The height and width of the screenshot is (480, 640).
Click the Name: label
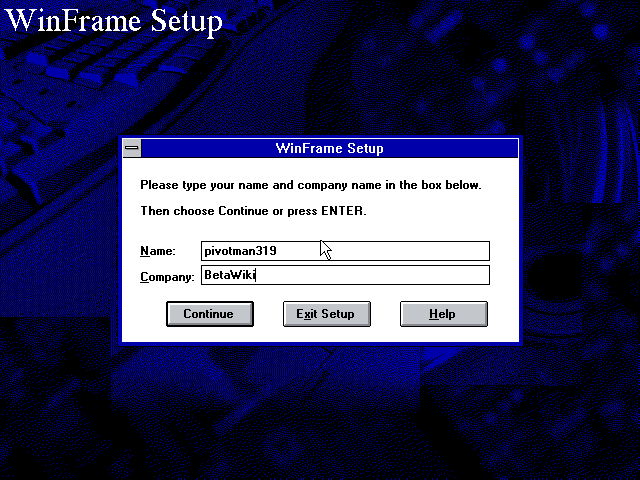click(158, 251)
